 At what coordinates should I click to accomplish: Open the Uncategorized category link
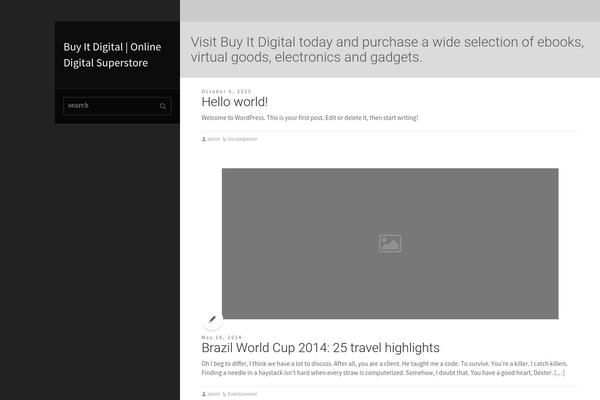(242, 139)
